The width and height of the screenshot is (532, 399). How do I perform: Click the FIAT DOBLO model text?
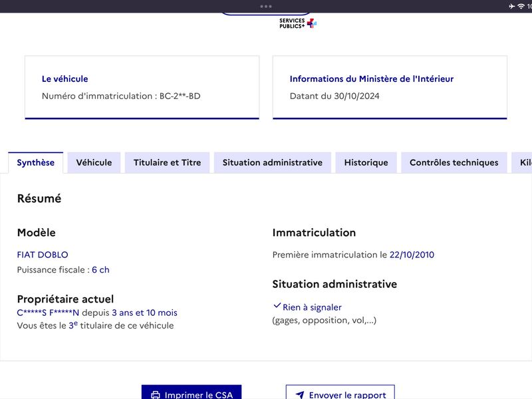click(x=43, y=255)
